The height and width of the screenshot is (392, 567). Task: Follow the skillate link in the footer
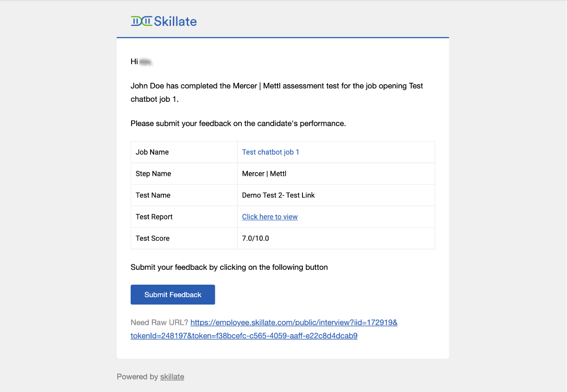tap(172, 377)
